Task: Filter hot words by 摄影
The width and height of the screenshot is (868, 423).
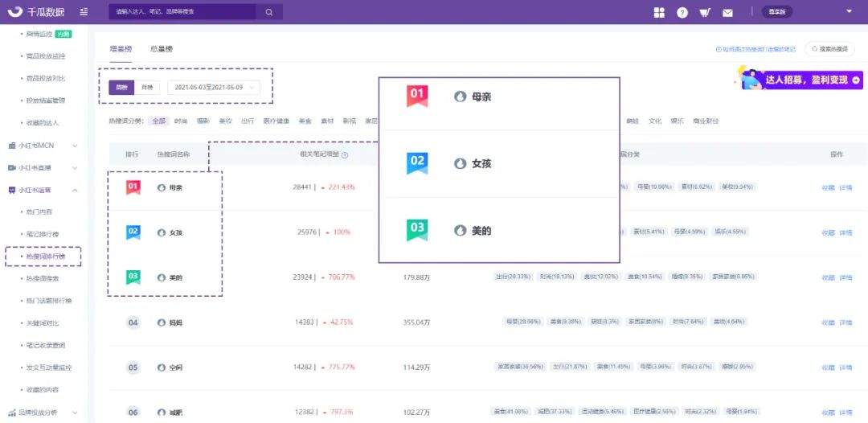Action: click(203, 121)
